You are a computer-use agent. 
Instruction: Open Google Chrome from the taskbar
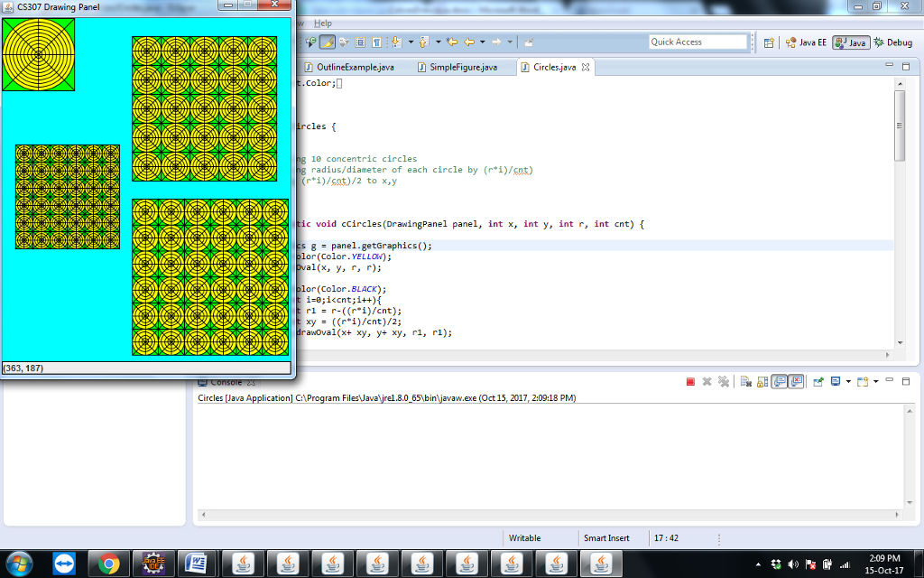pyautogui.click(x=109, y=564)
